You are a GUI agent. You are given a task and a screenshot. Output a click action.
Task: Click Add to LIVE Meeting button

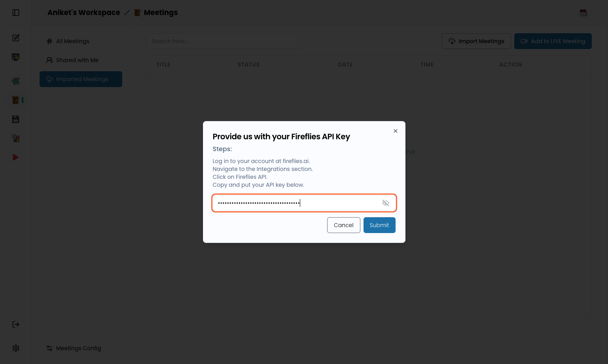tap(553, 41)
